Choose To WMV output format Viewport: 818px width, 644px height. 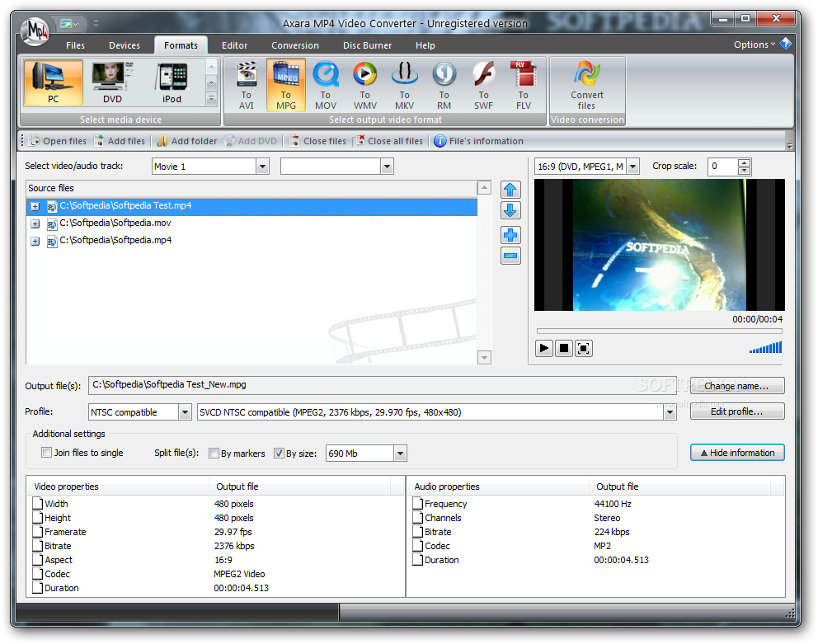tap(365, 86)
